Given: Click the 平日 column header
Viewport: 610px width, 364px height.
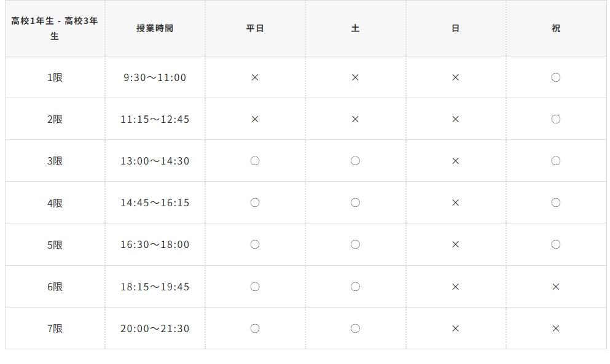Looking at the screenshot, I should point(255,28).
